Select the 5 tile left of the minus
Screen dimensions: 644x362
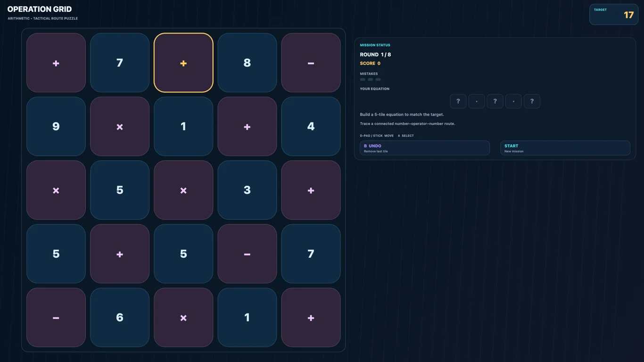point(183,254)
